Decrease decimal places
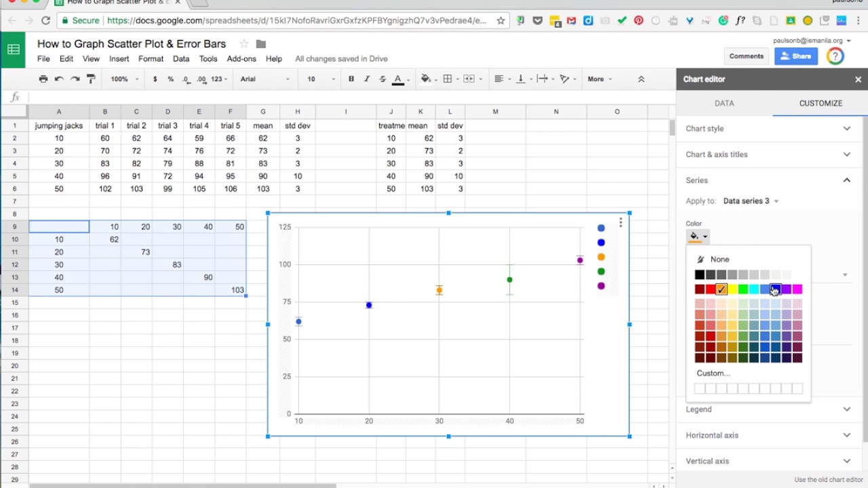The image size is (868, 488). click(x=186, y=79)
